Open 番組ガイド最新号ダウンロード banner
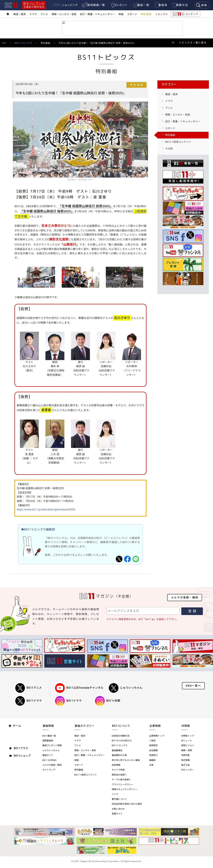The width and height of the screenshot is (213, 868). [x=22, y=661]
